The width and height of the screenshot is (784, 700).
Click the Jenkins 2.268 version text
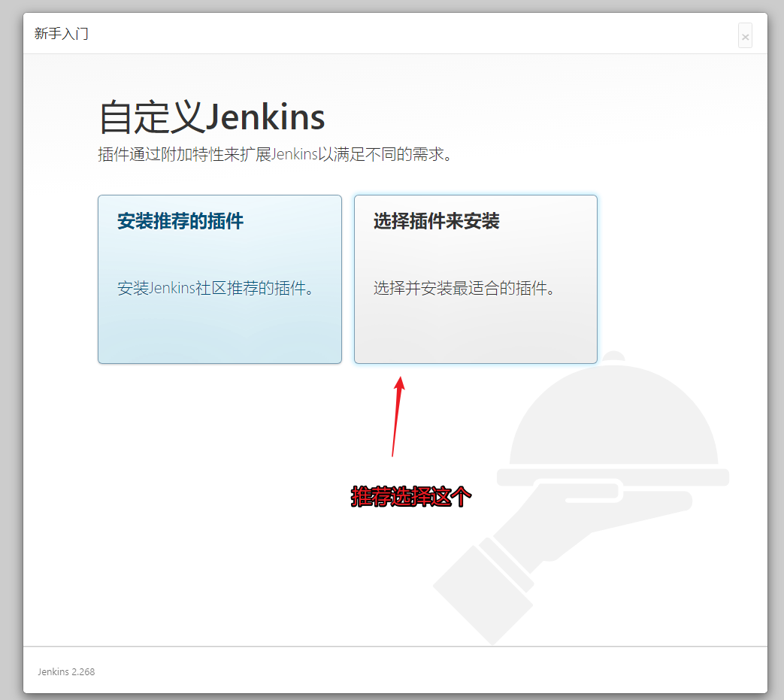pos(66,671)
